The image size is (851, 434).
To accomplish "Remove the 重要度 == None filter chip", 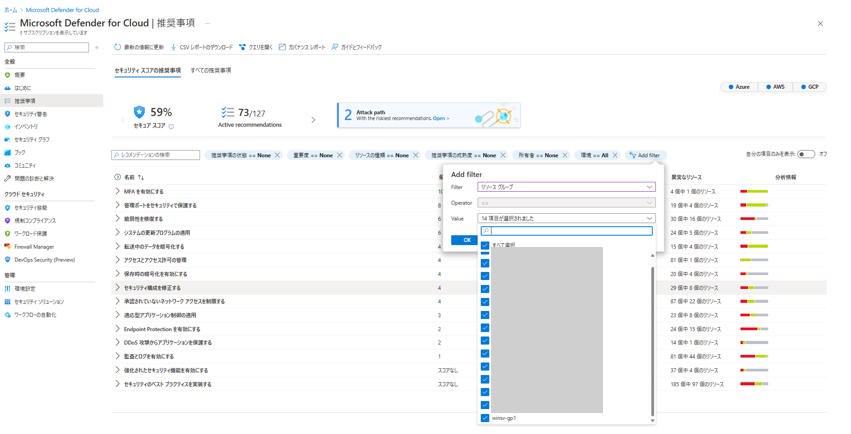I will click(340, 155).
